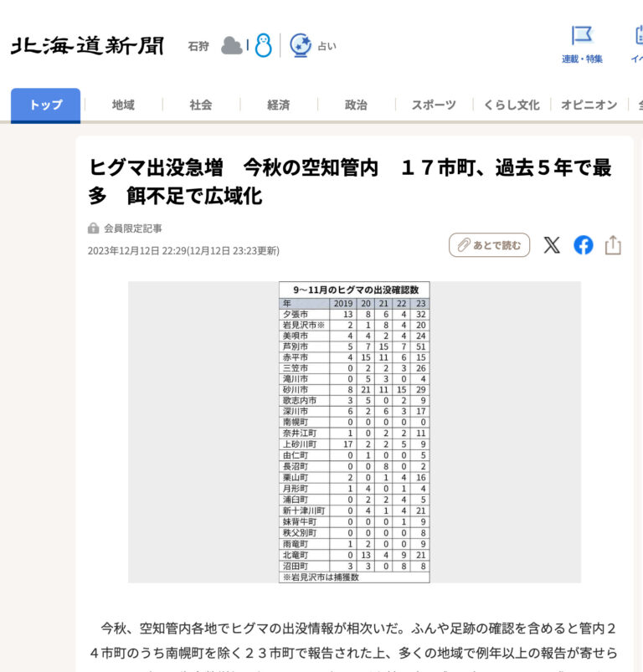Image resolution: width=643 pixels, height=672 pixels.
Task: Open the 占い fortune-telling icon
Action: [301, 45]
